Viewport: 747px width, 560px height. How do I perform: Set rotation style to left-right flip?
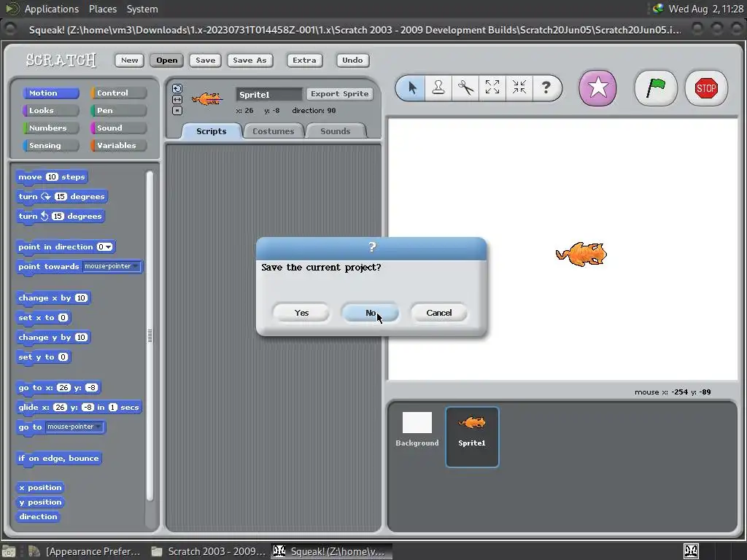click(x=177, y=99)
